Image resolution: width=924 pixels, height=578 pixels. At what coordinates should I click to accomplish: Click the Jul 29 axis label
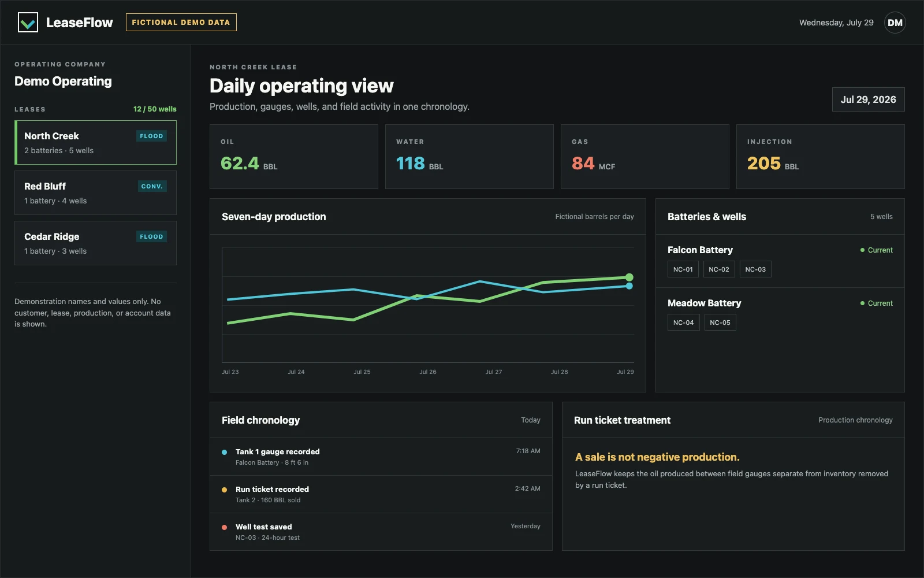625,372
